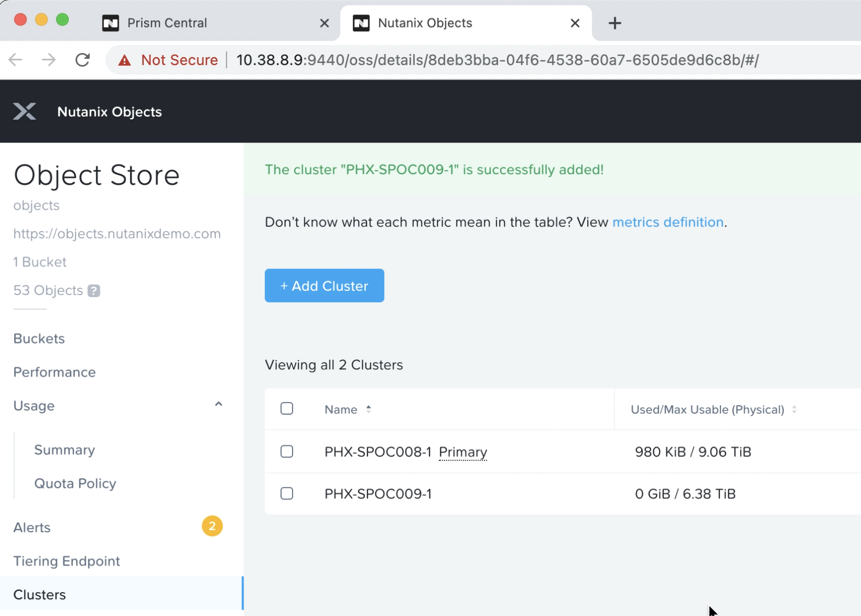
Task: Sort by Used/Max Usable column arrow
Action: click(794, 410)
